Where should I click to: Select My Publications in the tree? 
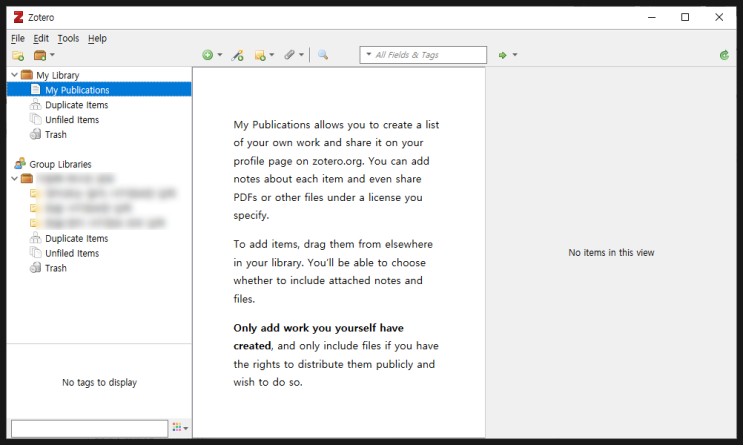pyautogui.click(x=99, y=90)
